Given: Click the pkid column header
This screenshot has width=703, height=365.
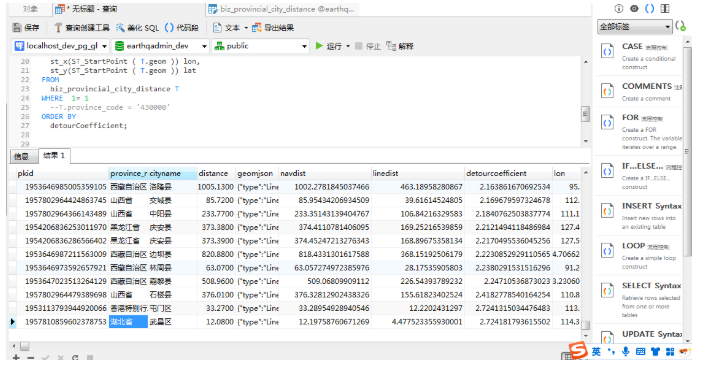Looking at the screenshot, I should (62, 174).
